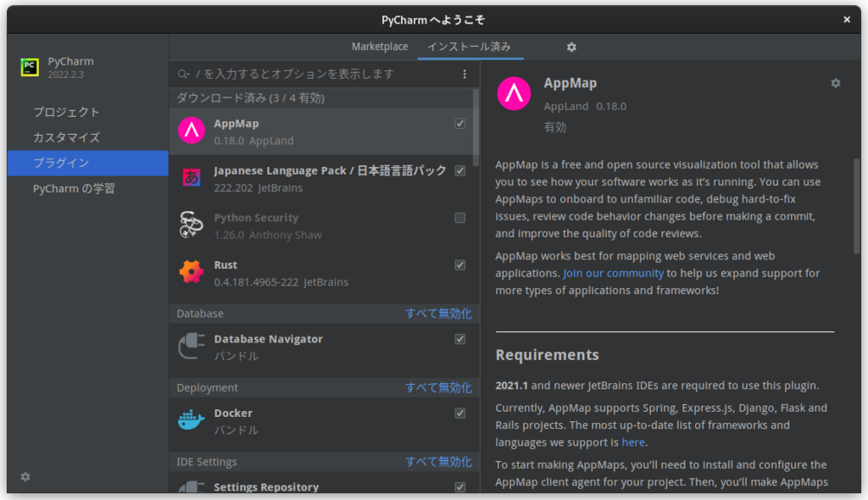Screen dimensions: 868x500
Task: Click the description panel scrollbar
Action: coord(856,206)
